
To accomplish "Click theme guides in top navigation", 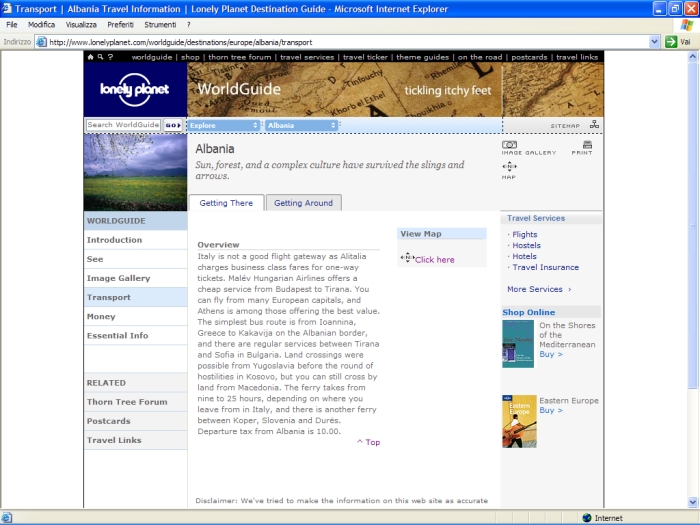I will (422, 57).
